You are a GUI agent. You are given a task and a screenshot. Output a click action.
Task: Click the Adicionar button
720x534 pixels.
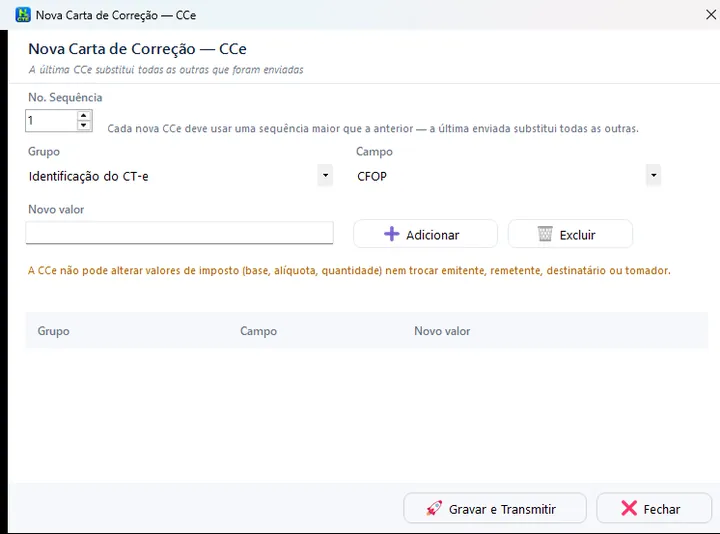(425, 234)
